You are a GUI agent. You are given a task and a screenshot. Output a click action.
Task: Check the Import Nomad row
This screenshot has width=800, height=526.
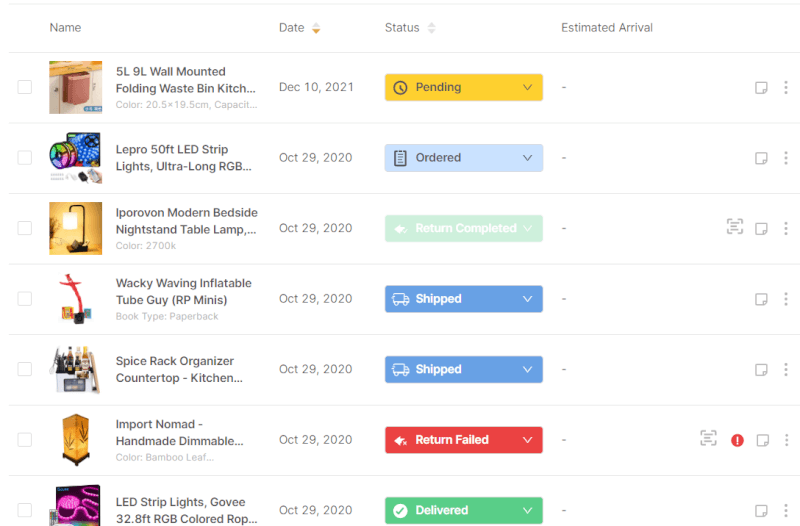pyautogui.click(x=24, y=440)
